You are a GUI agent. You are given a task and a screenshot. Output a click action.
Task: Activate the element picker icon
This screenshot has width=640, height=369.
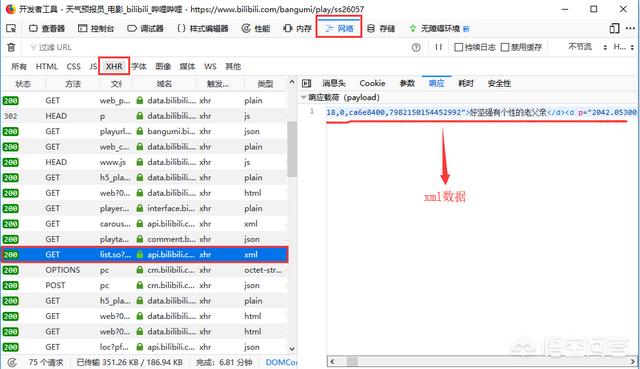(11, 28)
